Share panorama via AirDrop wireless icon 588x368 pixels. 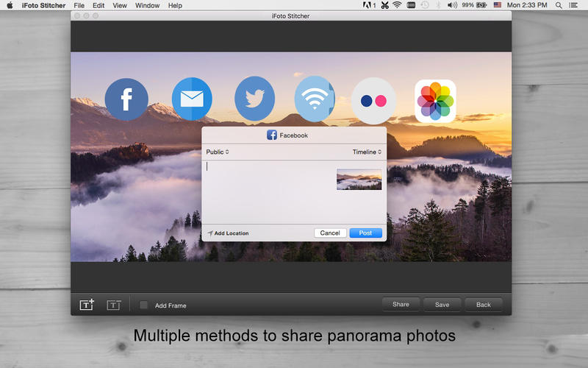pos(315,99)
